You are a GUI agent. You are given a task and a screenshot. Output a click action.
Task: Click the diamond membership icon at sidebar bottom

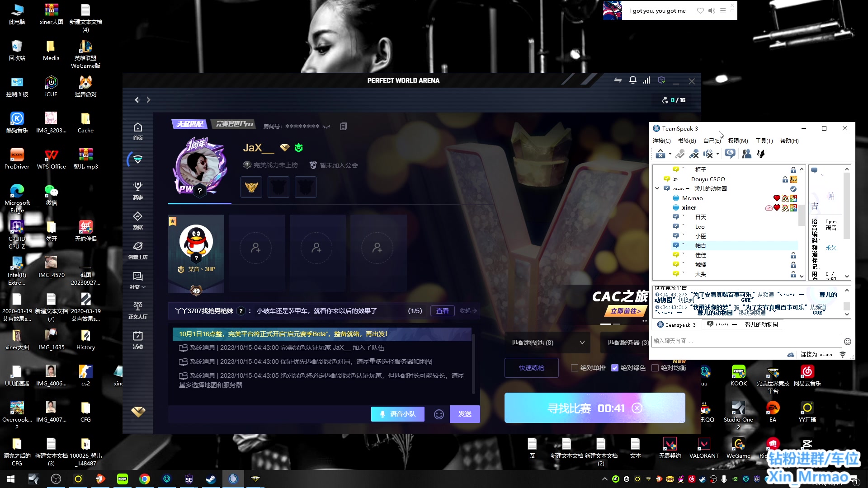click(x=138, y=412)
